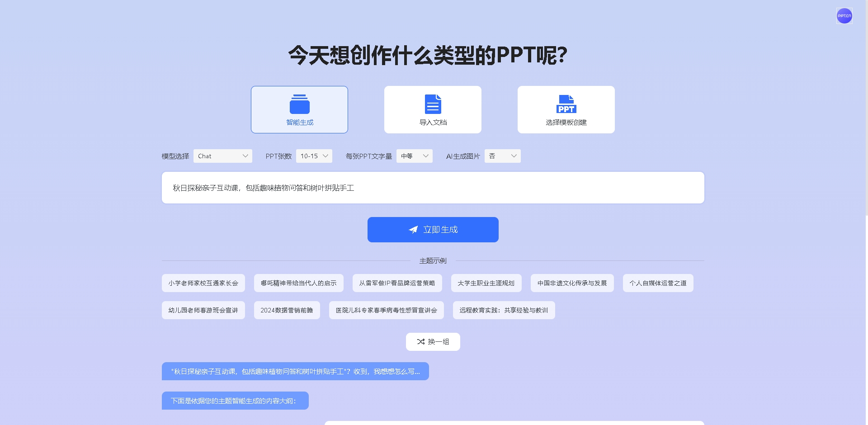This screenshot has height=425, width=868.
Task: Click the shuffle icon beside 换一组
Action: pos(420,342)
